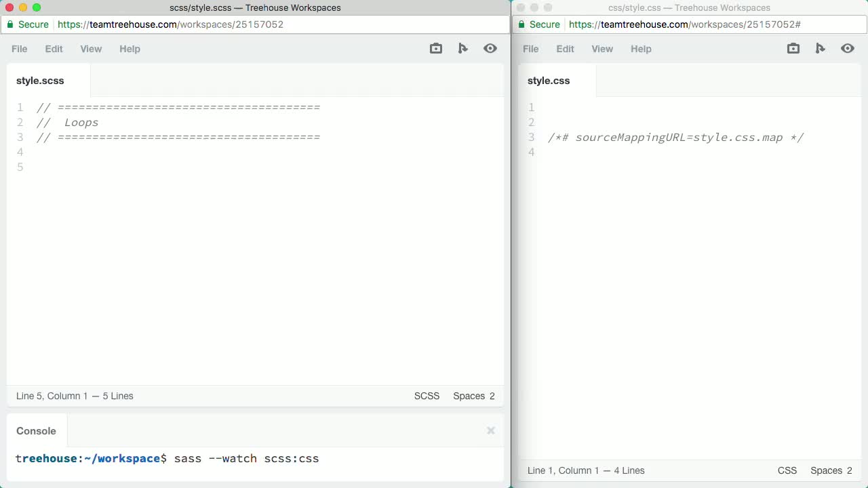Fork the SCSS workspace using fork icon
This screenshot has height=488, width=868.
(x=462, y=48)
